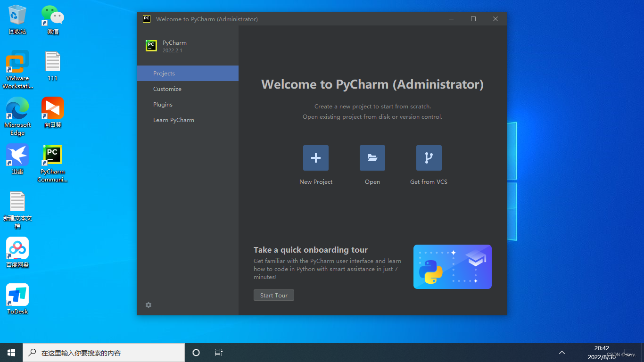The width and height of the screenshot is (644, 362).
Task: Select the Projects tab
Action: [x=188, y=74]
